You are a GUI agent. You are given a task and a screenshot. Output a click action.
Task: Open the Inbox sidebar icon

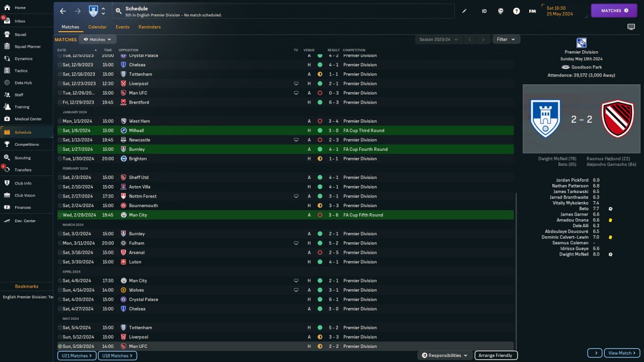(x=7, y=21)
